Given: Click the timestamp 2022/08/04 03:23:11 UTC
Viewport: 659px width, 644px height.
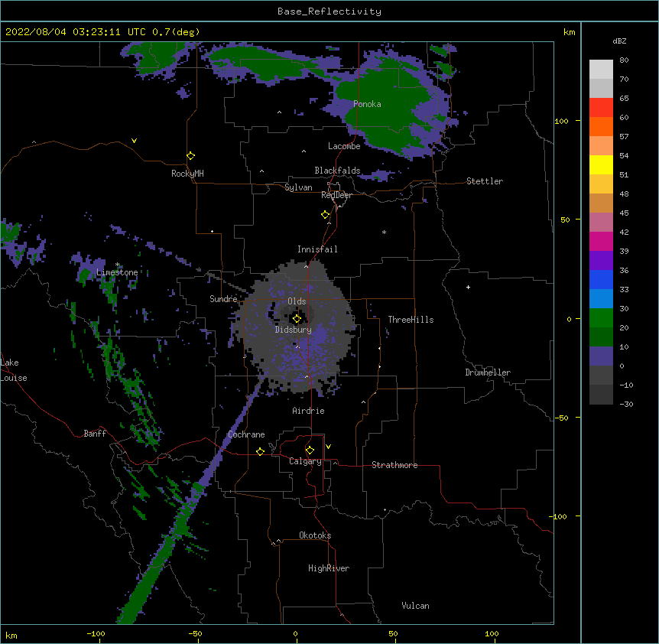Looking at the screenshot, I should coord(76,32).
